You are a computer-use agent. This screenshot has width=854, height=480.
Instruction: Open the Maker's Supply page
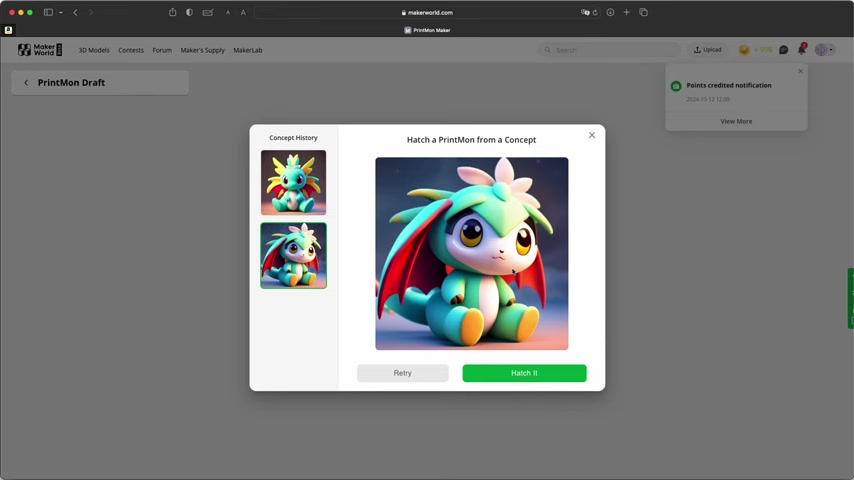pos(202,50)
